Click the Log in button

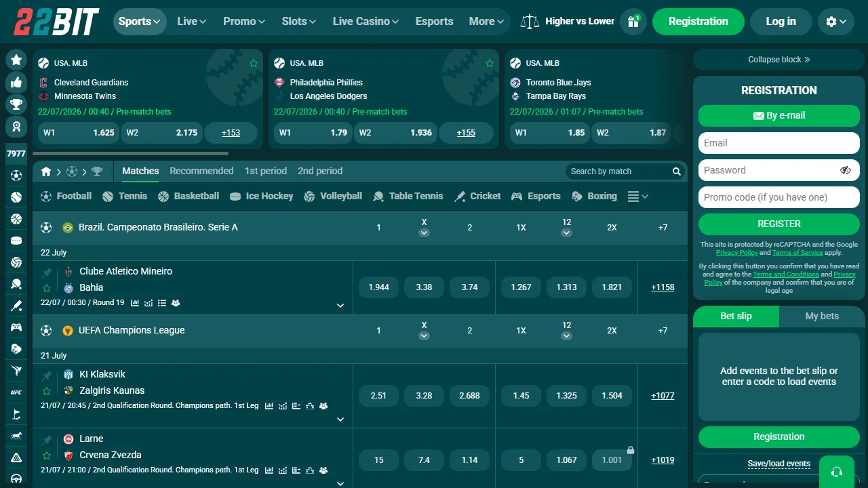point(781,22)
